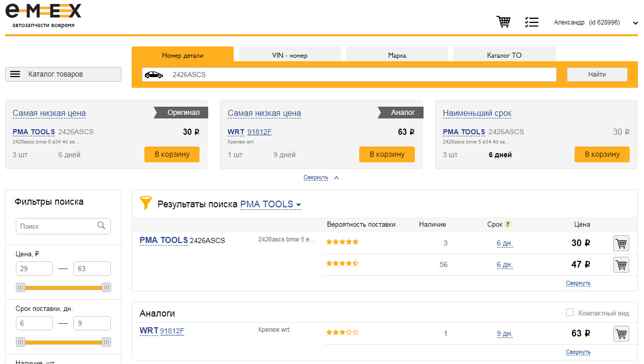This screenshot has height=364, width=644.
Task: Click the three-star rating for WRT 91812F
Action: (342, 332)
